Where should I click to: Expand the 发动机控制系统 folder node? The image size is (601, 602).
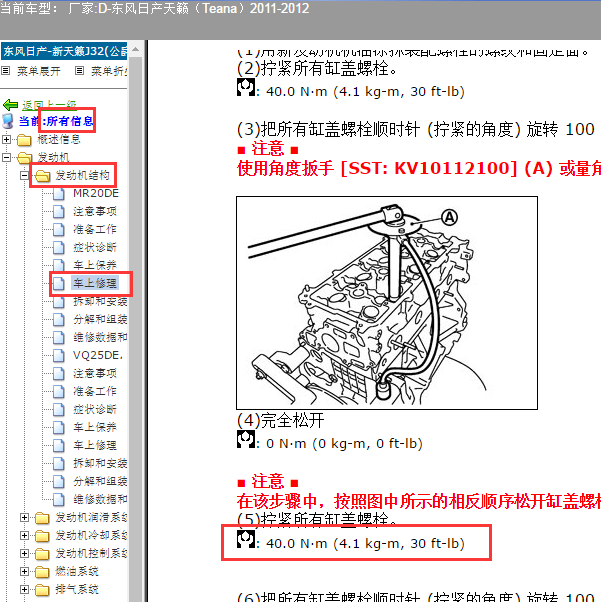click(x=24, y=553)
